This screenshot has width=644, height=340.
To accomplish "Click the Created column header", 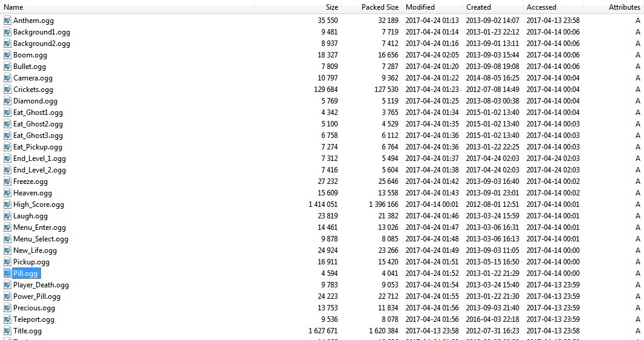I will point(478,7).
